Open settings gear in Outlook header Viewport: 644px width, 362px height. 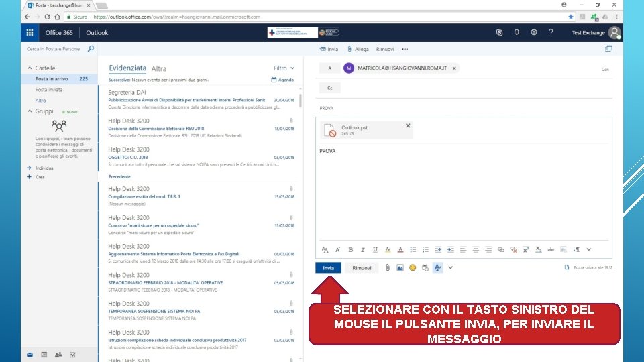tap(533, 32)
